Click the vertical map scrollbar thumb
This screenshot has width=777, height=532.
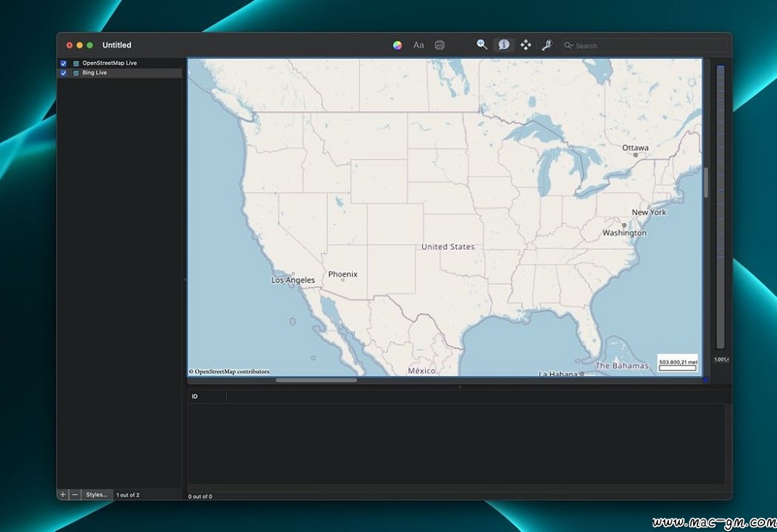click(706, 183)
